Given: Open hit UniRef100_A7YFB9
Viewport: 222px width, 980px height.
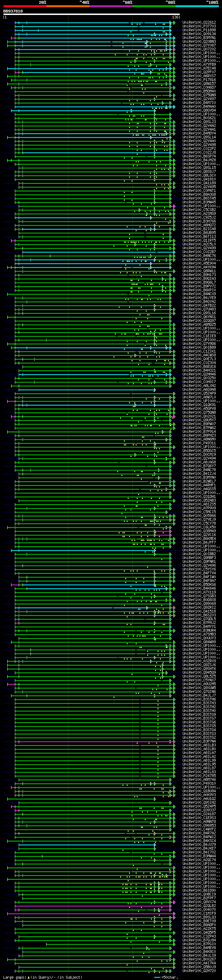Looking at the screenshot, I should click(x=199, y=65).
